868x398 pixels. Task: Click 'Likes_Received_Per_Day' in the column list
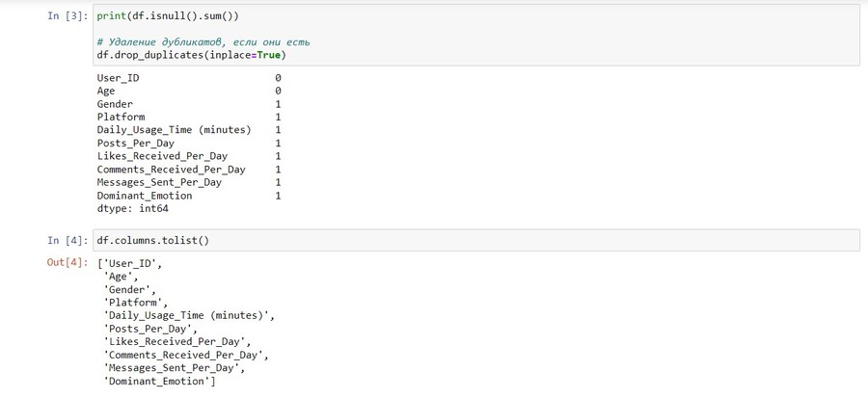tap(176, 341)
